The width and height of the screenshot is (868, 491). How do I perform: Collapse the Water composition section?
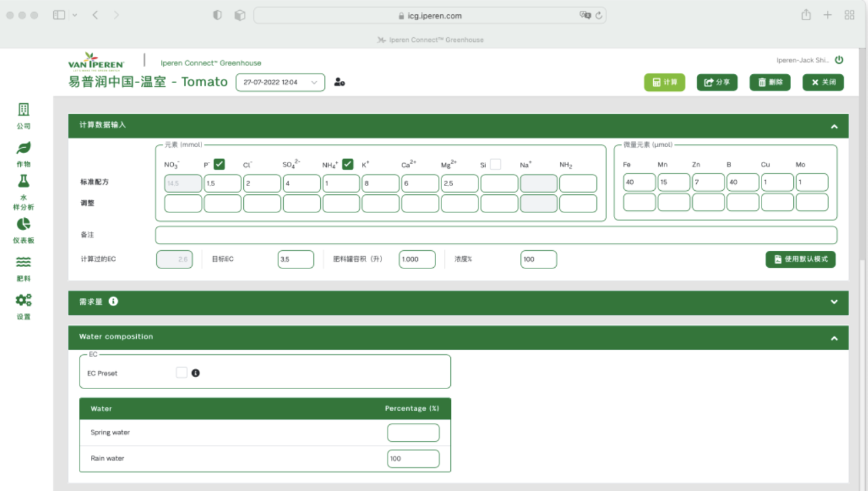[x=834, y=338]
